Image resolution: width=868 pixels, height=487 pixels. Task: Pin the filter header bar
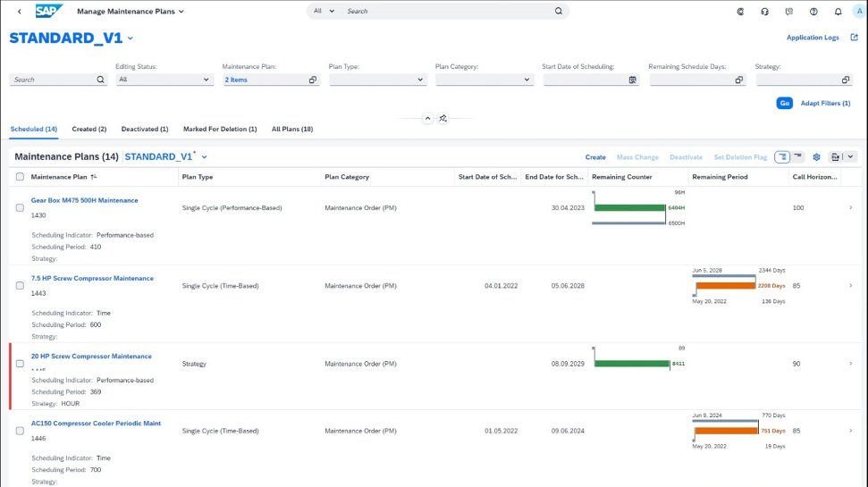tap(442, 118)
